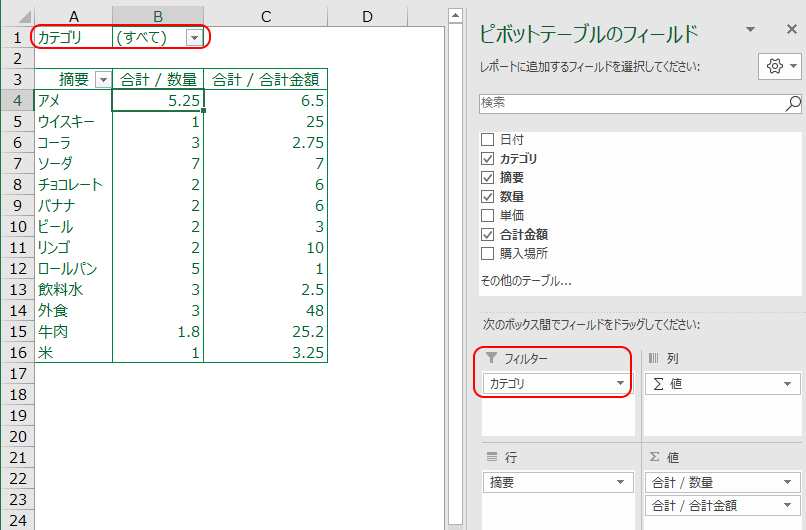Image resolution: width=806 pixels, height=530 pixels.
Task: Select the ビール row label
Action: point(73,227)
